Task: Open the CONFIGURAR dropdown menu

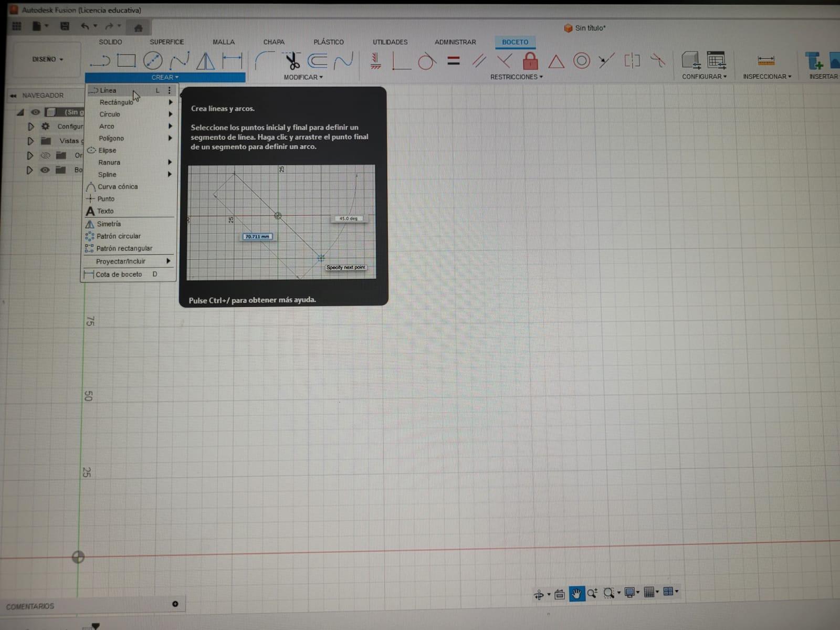Action: [704, 77]
